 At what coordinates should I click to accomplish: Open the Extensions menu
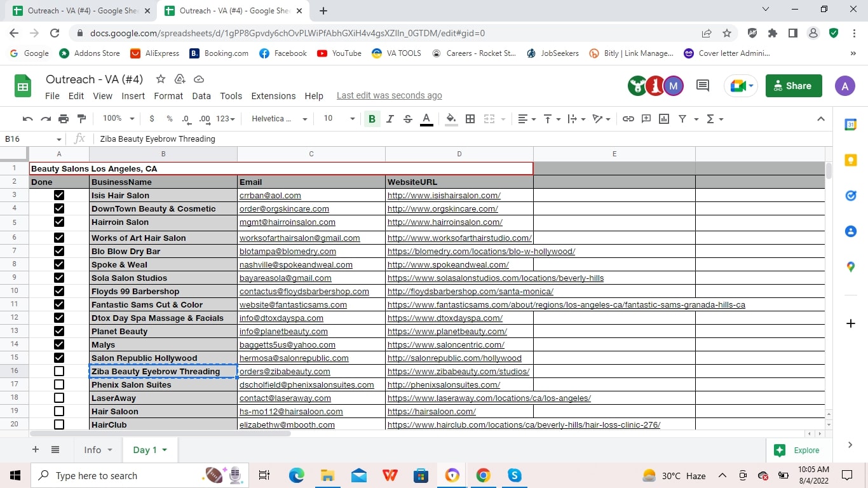273,96
